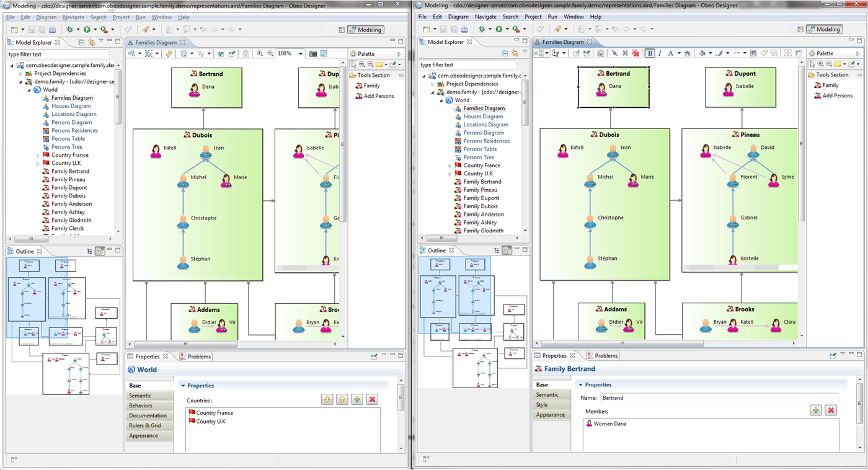Switch to Problems tab in right window
This screenshot has height=470, width=868.
[x=606, y=355]
